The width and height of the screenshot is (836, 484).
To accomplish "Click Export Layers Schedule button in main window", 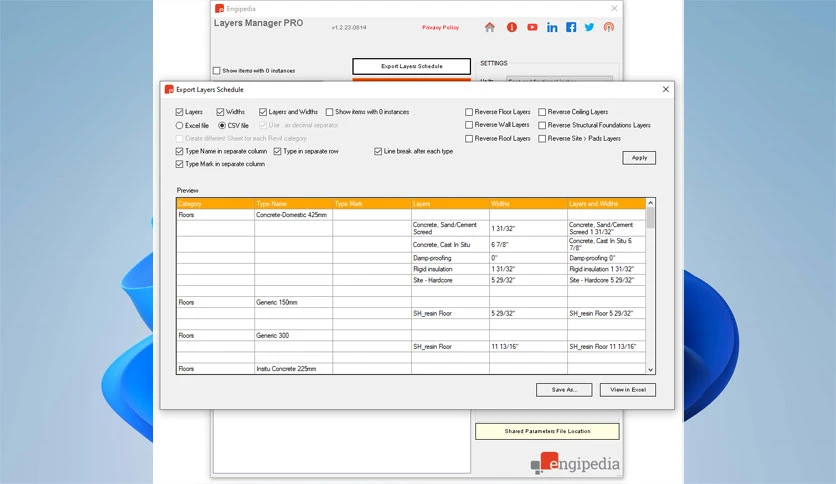I will pyautogui.click(x=411, y=66).
